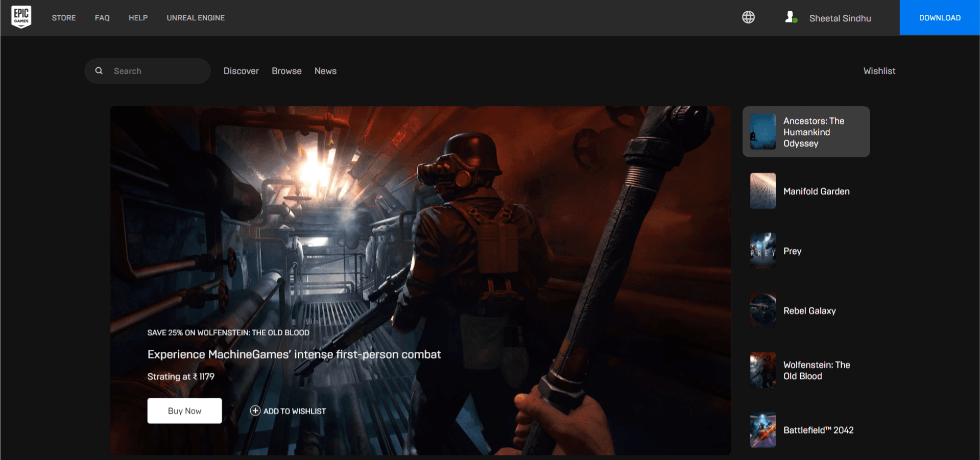The image size is (980, 460).
Task: Click the blue DOWNLOAD button
Action: pyautogui.click(x=940, y=18)
